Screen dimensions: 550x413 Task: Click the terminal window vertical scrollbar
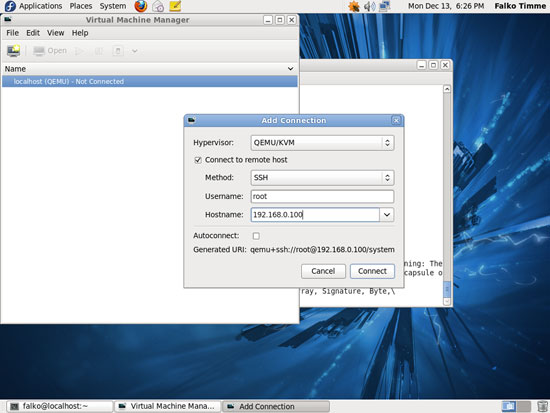(x=447, y=195)
